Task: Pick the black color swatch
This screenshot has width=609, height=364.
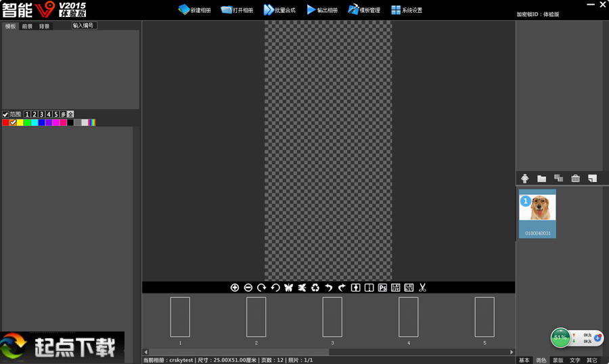Action: coord(70,122)
